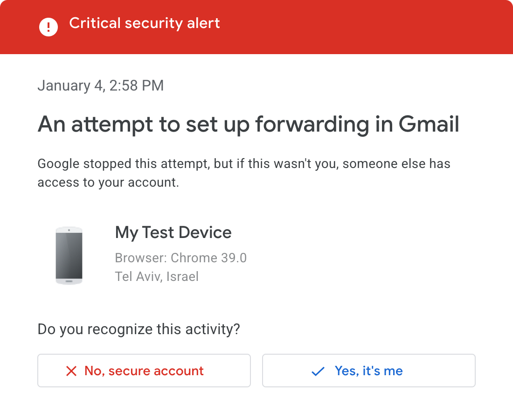Confirm with Yes, it's me
This screenshot has width=513, height=420.
368,371
